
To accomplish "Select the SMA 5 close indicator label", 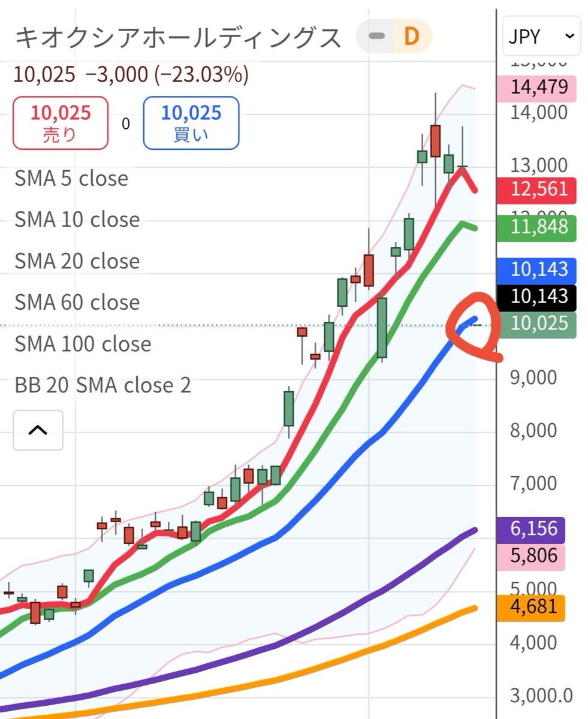I will click(71, 179).
